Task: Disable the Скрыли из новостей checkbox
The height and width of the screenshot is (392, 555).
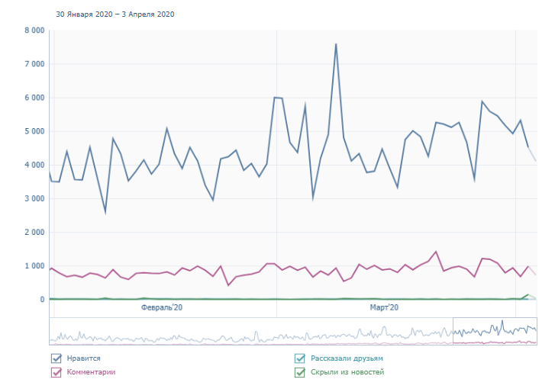Action: (299, 373)
